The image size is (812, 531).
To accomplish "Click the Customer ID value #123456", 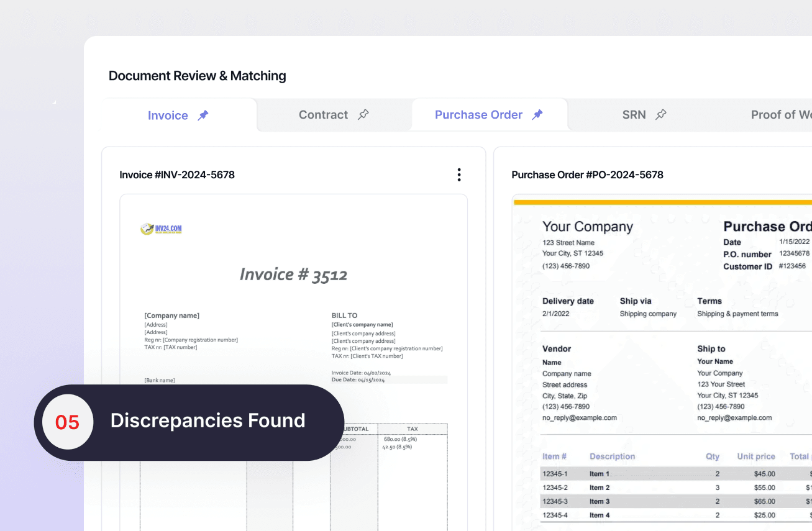I will tap(793, 266).
